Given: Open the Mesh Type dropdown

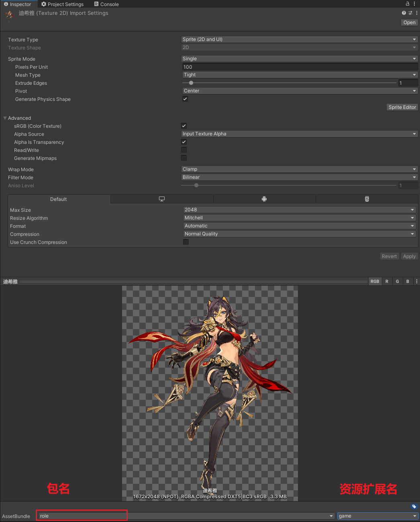Looking at the screenshot, I should click(x=300, y=75).
